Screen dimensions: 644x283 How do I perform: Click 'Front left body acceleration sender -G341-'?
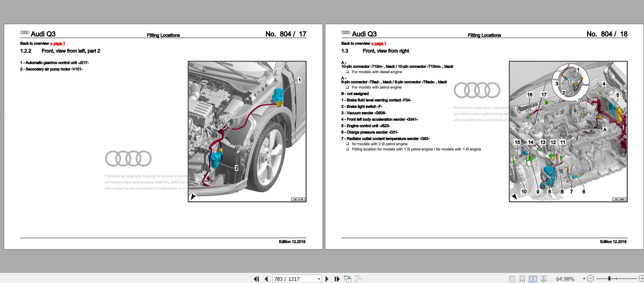382,120
